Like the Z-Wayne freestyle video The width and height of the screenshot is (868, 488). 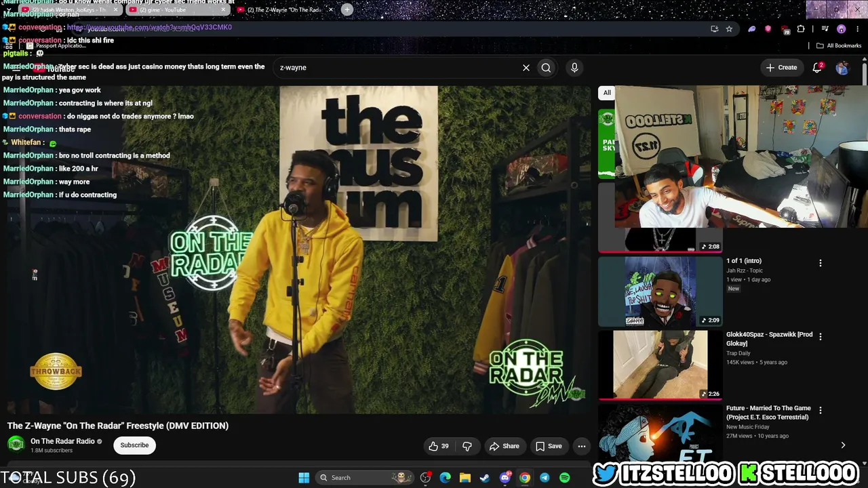click(x=439, y=446)
